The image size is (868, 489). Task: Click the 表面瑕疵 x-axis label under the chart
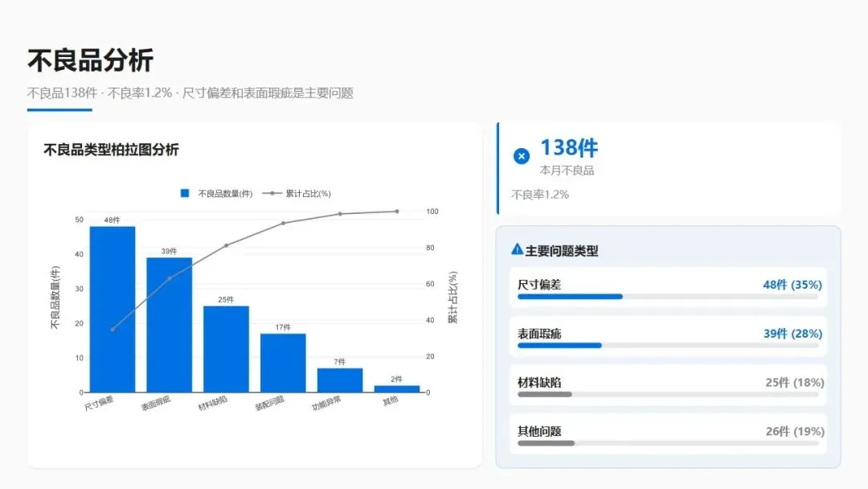156,403
